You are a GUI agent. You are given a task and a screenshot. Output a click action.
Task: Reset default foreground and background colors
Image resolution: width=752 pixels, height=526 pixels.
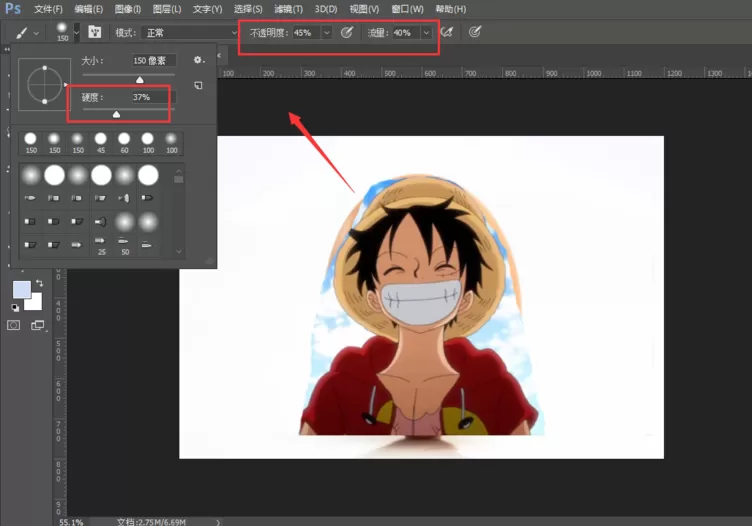15,307
